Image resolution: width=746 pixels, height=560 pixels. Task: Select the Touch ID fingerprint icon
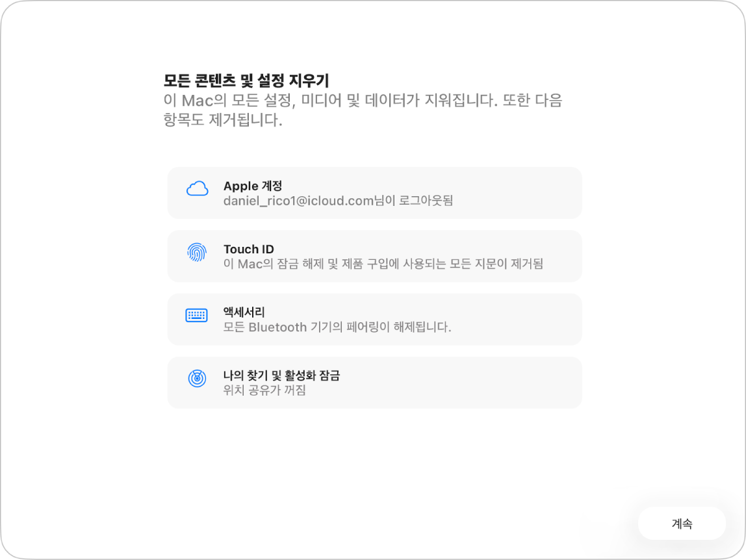(197, 251)
